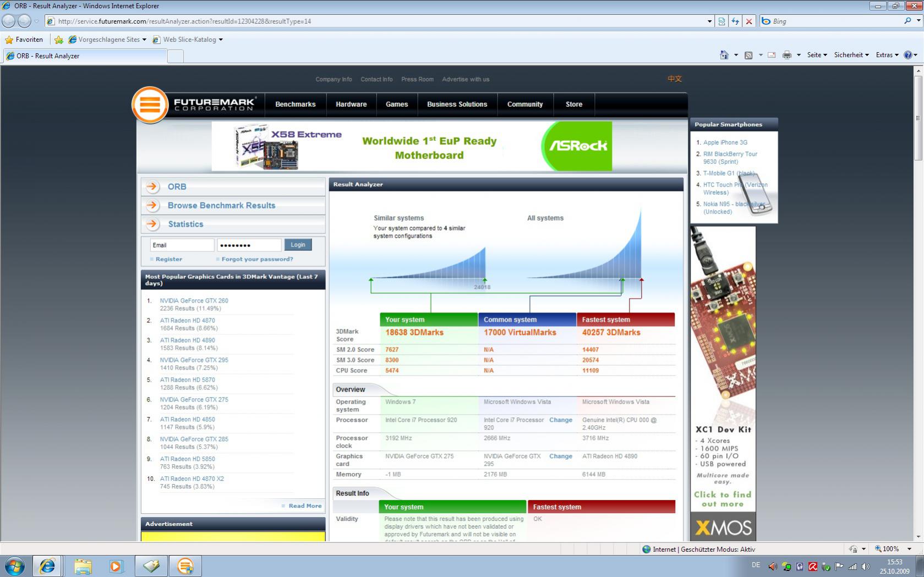Open the Seite menu
This screenshot has width=924, height=577.
(x=817, y=55)
